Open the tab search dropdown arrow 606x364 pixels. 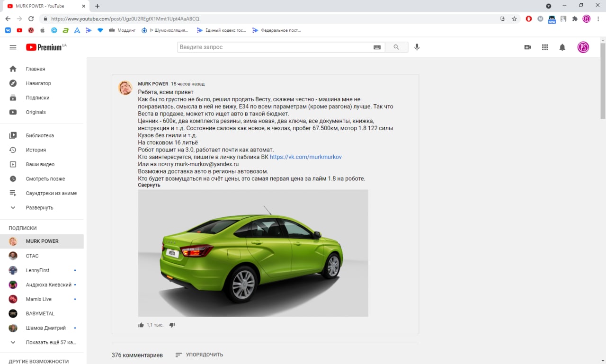[549, 6]
